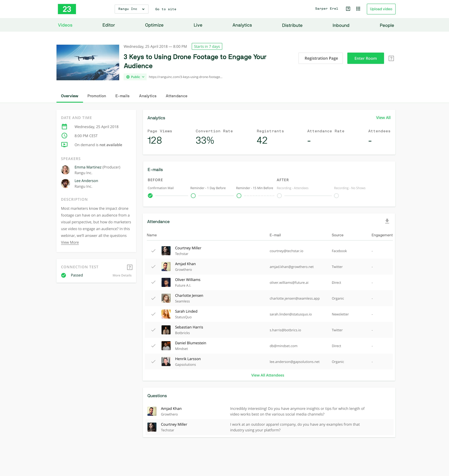Viewport: 449px width, 476px height.
Task: Switch to the Promotion tab
Action: coord(97,96)
